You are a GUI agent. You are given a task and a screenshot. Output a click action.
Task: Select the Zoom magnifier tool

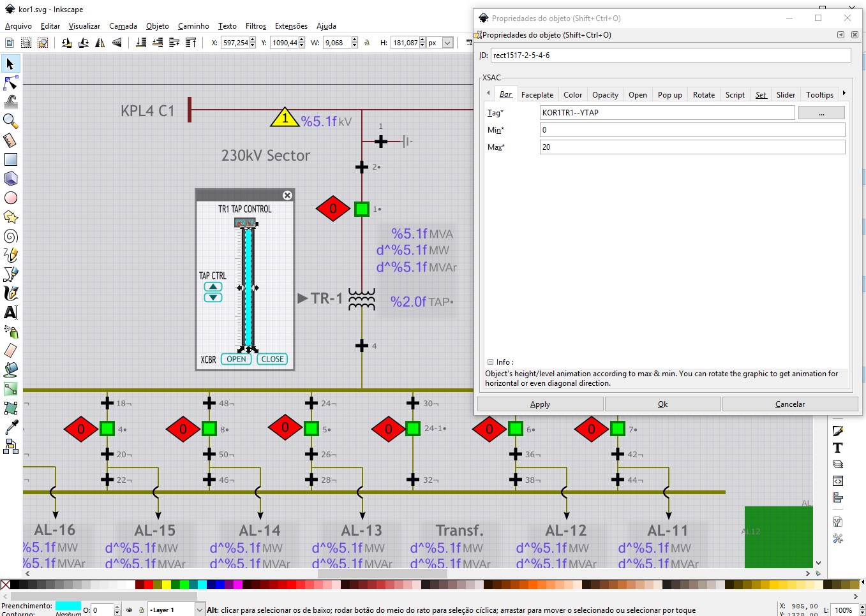pyautogui.click(x=10, y=121)
